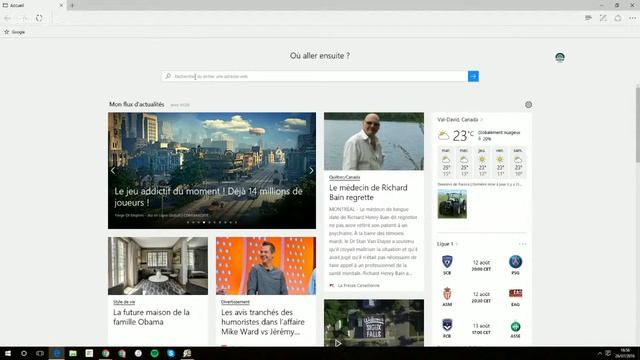Image resolution: width=640 pixels, height=360 pixels.
Task: Click the FCB team crest
Action: tap(447, 325)
